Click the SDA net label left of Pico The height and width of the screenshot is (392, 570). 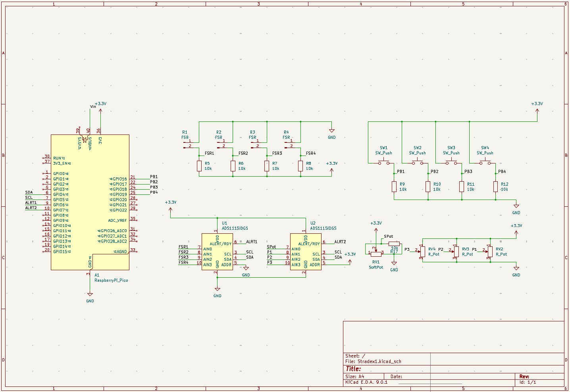(29, 192)
